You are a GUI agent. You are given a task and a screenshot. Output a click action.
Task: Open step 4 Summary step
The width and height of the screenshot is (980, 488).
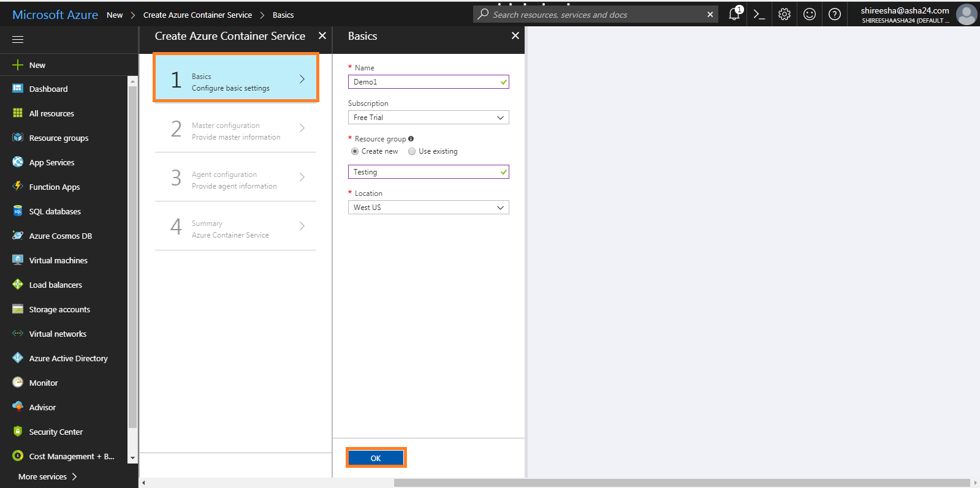tap(235, 227)
